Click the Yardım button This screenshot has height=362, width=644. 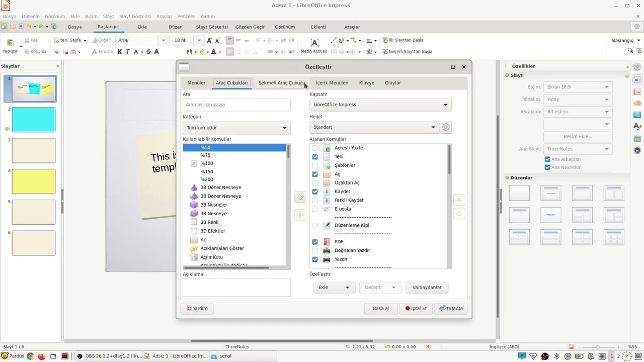pyautogui.click(x=197, y=309)
